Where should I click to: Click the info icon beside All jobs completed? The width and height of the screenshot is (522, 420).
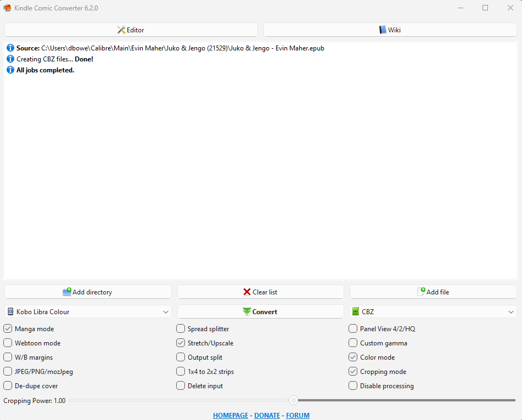pyautogui.click(x=10, y=70)
